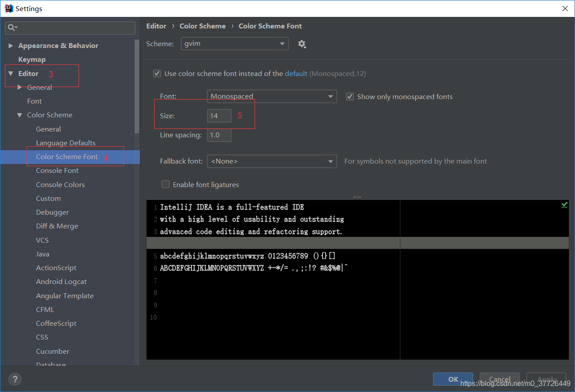The image size is (575, 392).
Task: Select Custom color scheme item
Action: tap(48, 199)
